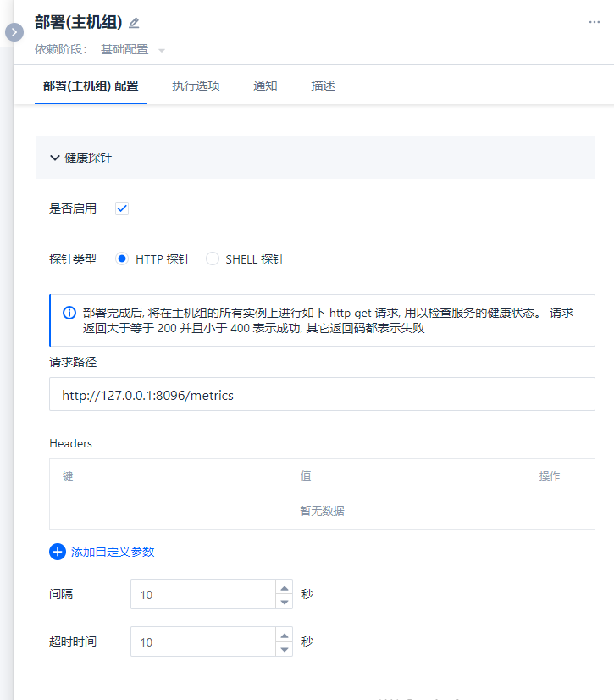This screenshot has height=700, width=614.
Task: Increase the 超时时间 value with up arrow
Action: (285, 635)
